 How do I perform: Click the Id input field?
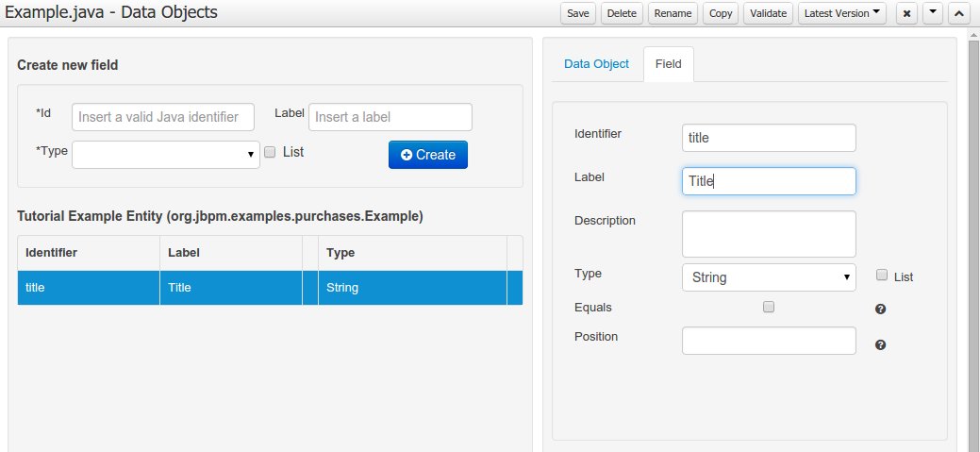163,117
